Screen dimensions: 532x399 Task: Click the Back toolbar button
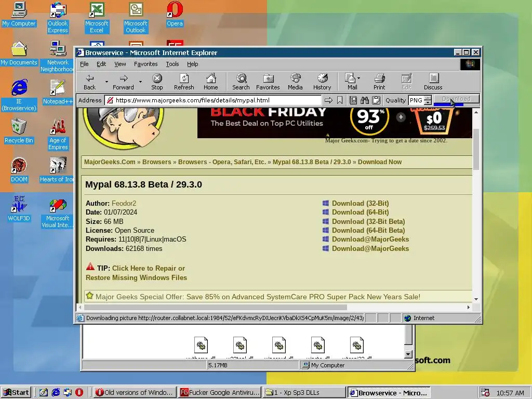pyautogui.click(x=89, y=82)
